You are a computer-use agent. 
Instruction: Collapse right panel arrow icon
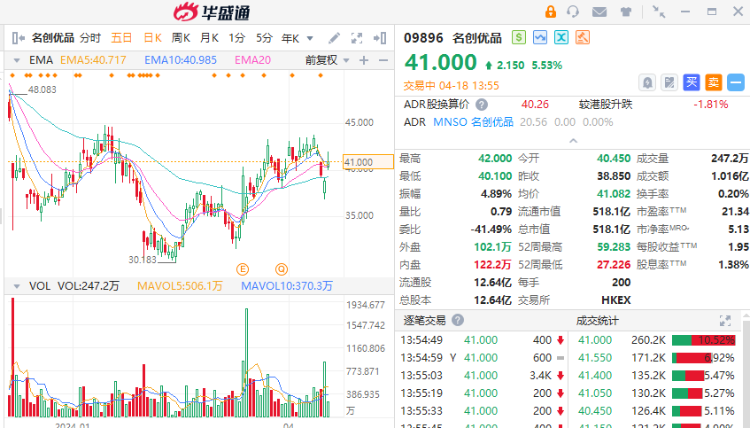(x=380, y=38)
